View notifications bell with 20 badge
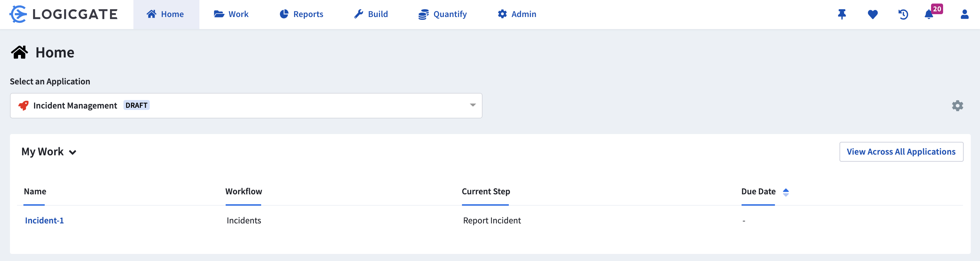This screenshot has height=261, width=980. click(x=932, y=12)
